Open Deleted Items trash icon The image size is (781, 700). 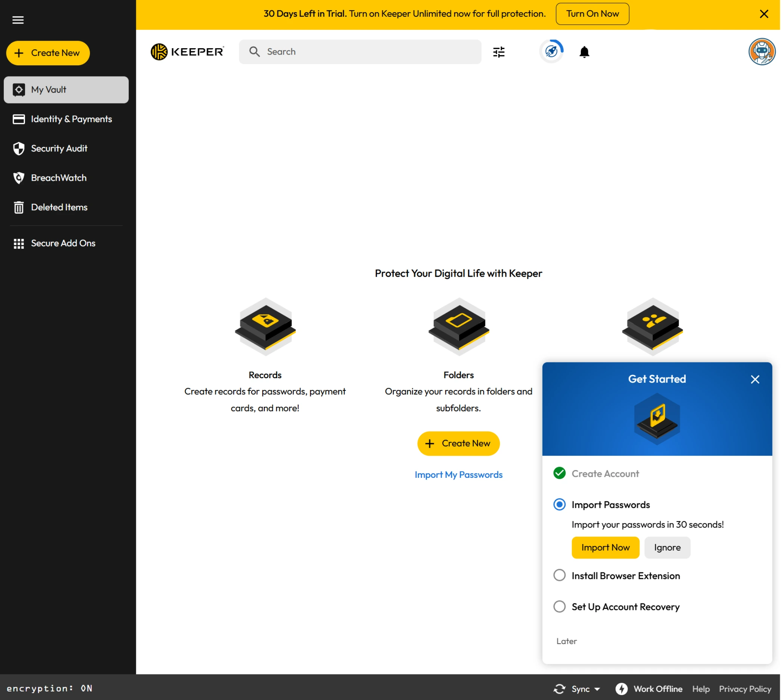(x=19, y=207)
